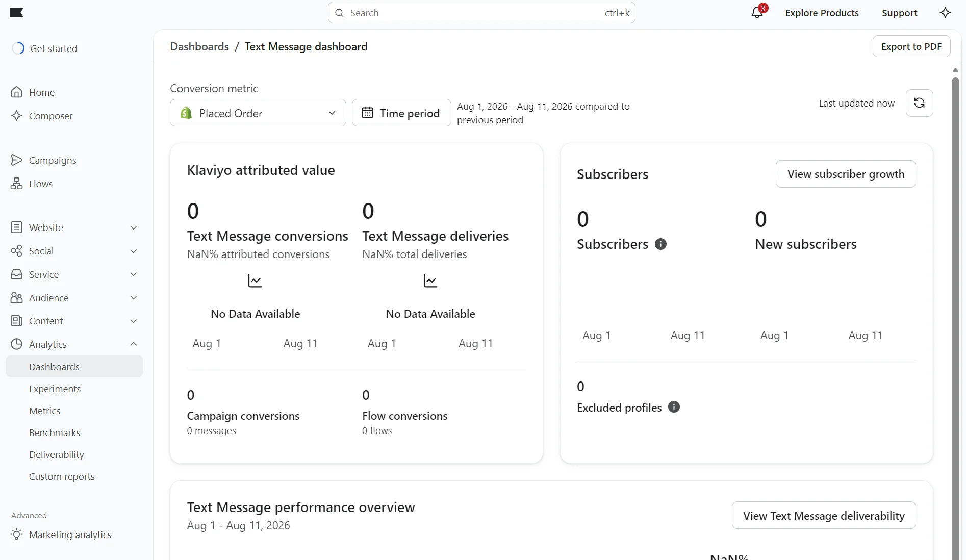This screenshot has width=966, height=560.
Task: Open Dashboards in the Analytics menu
Action: [74, 367]
